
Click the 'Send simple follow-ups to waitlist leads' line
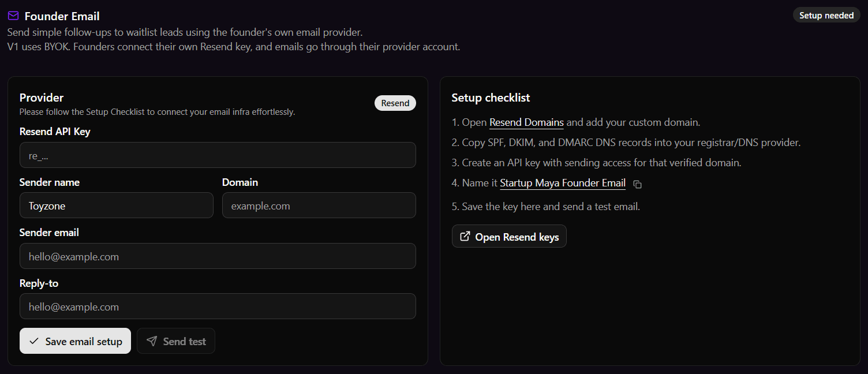click(x=185, y=32)
